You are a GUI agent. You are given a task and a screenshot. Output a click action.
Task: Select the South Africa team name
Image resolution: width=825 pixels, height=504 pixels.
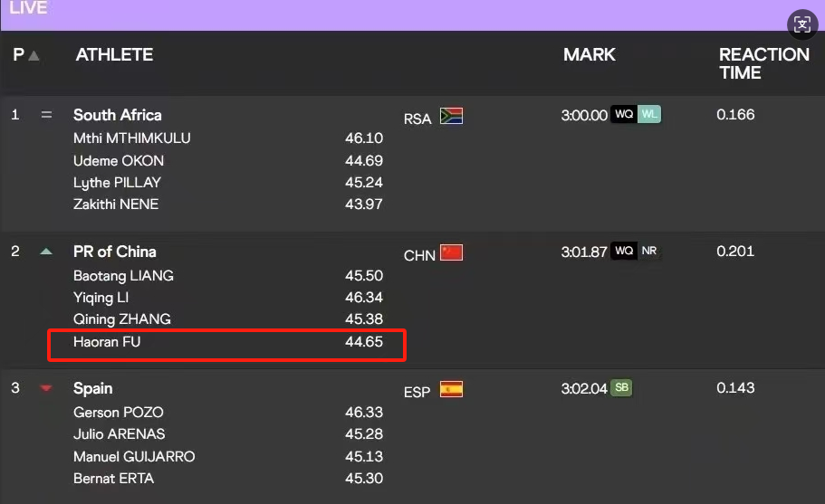[x=118, y=115]
